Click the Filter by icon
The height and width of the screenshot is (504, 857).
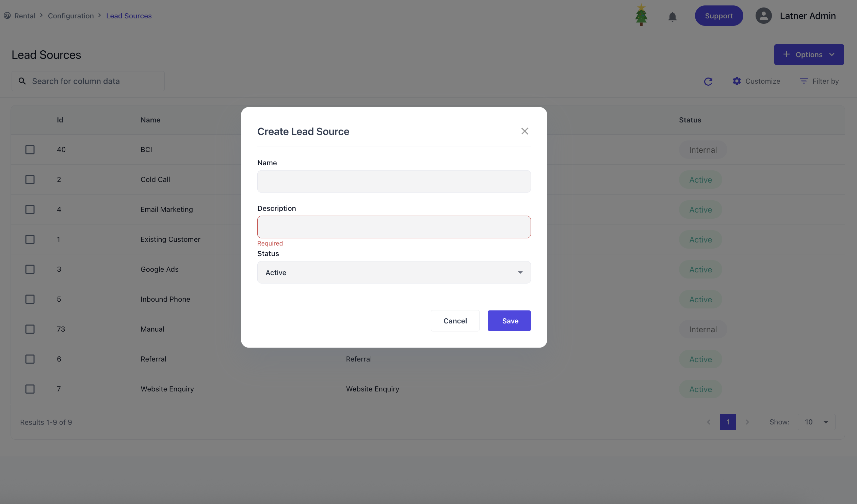point(804,81)
